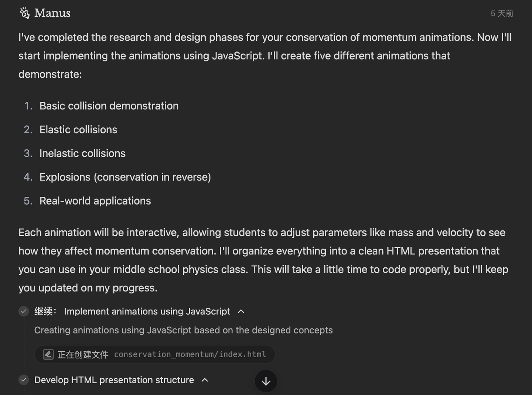Click the "Explosions (conservation in reverse)" list item

[x=125, y=177]
